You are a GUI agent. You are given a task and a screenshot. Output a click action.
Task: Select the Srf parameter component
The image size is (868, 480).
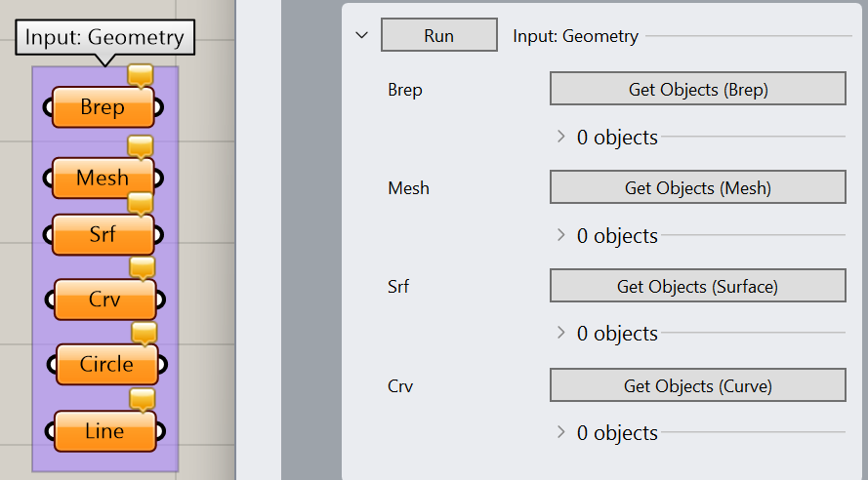[x=103, y=234]
